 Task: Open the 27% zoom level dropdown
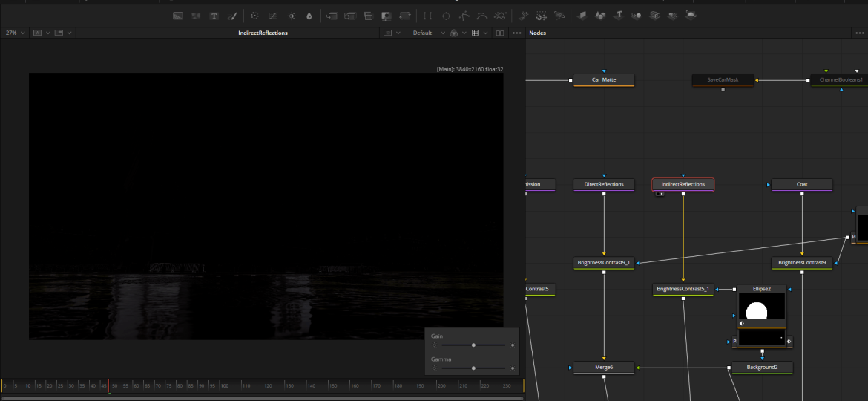click(15, 33)
